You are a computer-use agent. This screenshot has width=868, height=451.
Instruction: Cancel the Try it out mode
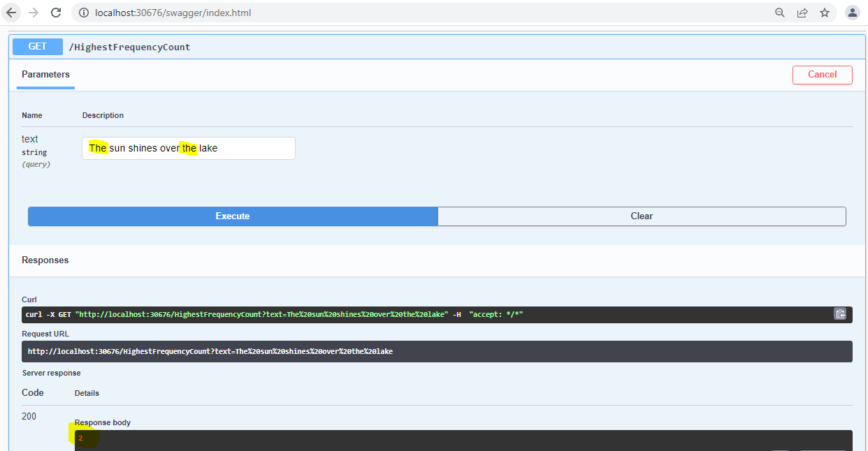click(822, 74)
